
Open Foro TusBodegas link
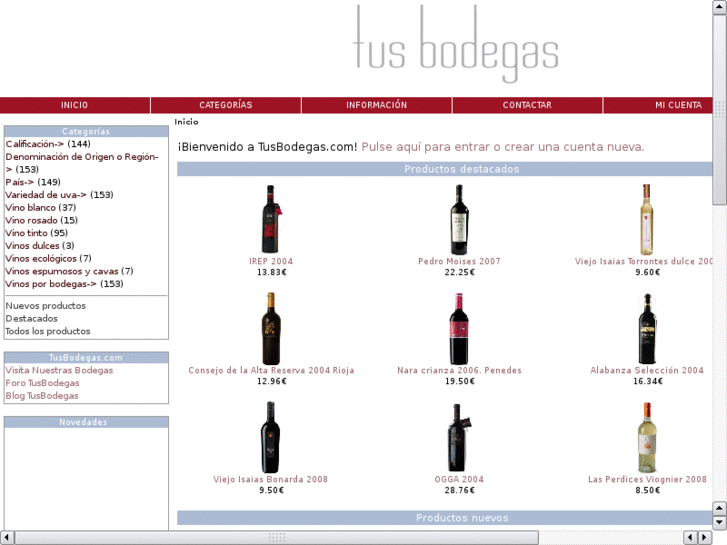coord(42,383)
